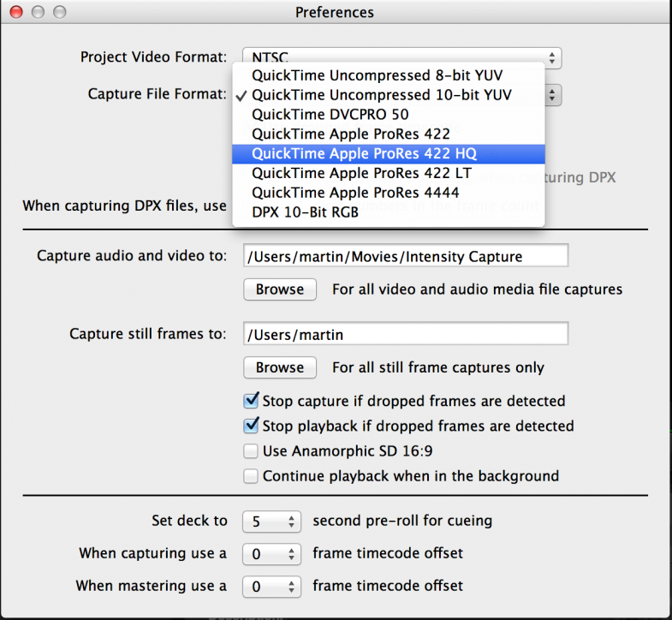Click the 'Capture audio and video to:' label
Image resolution: width=672 pixels, height=620 pixels.
[132, 255]
